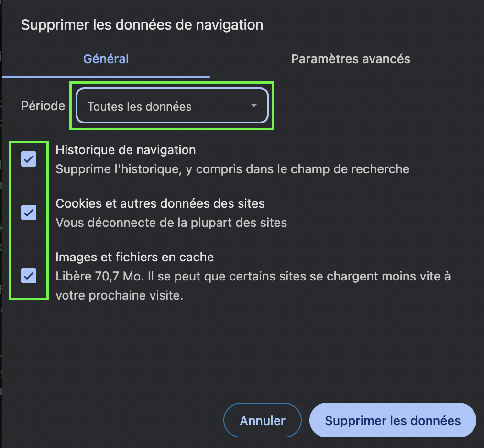
Task: Click the votre prochaine visite text line
Action: [120, 295]
